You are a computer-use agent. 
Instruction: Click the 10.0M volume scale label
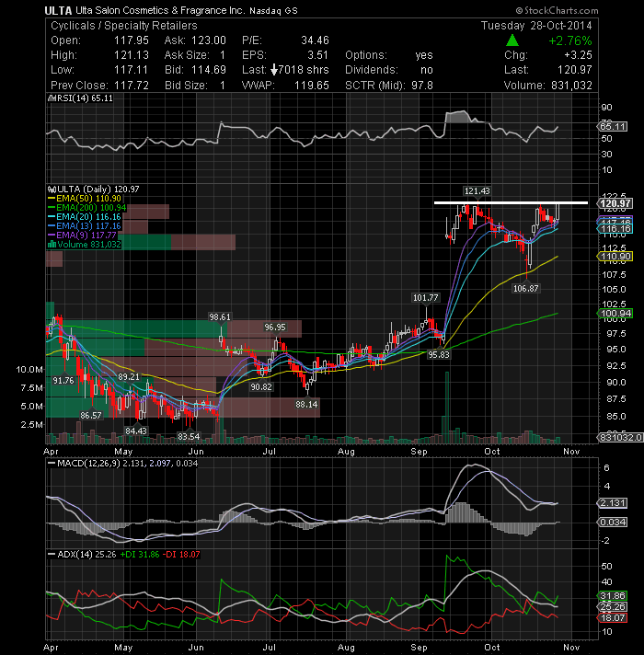29,369
